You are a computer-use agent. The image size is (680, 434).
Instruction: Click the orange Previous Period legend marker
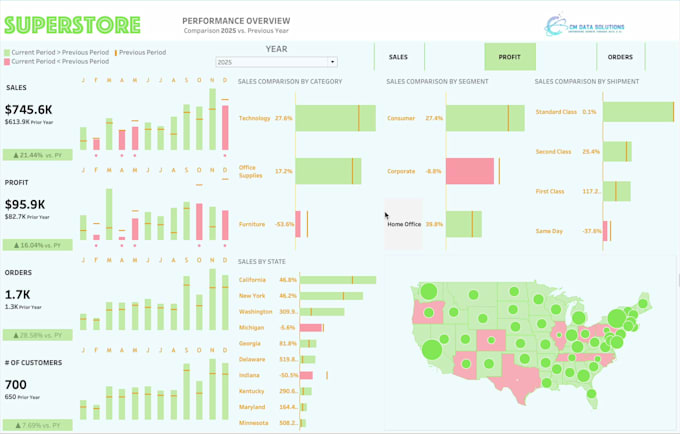pyautogui.click(x=116, y=52)
